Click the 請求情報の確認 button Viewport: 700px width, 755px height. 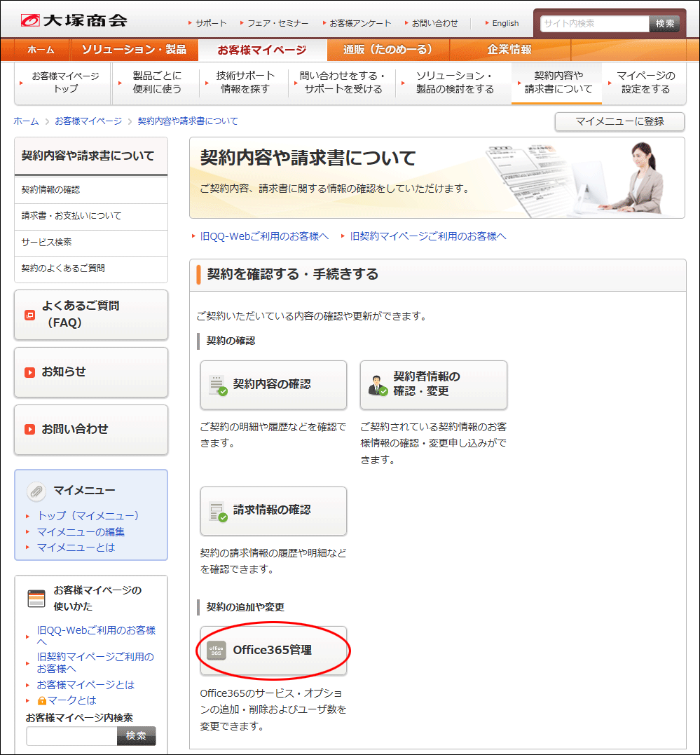point(273,511)
